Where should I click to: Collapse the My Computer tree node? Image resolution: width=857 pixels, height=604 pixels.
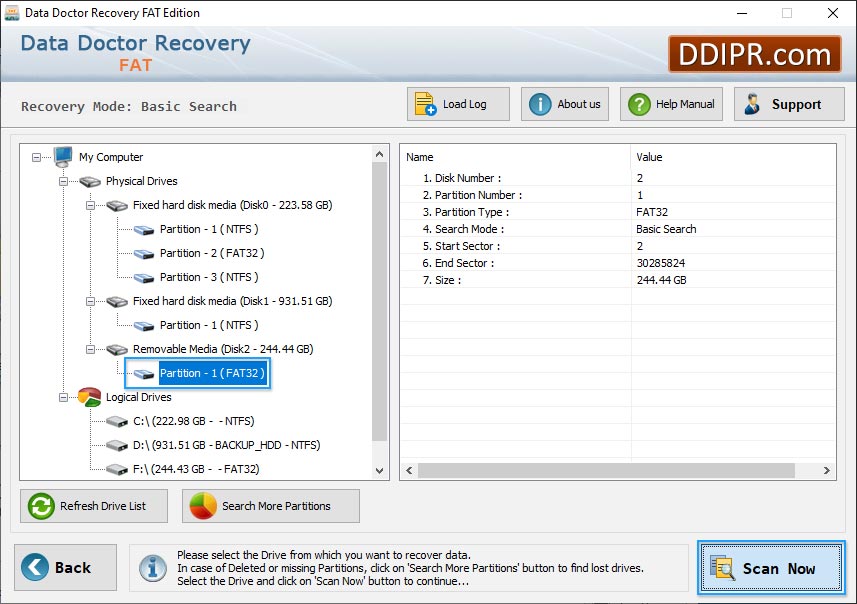pos(36,157)
